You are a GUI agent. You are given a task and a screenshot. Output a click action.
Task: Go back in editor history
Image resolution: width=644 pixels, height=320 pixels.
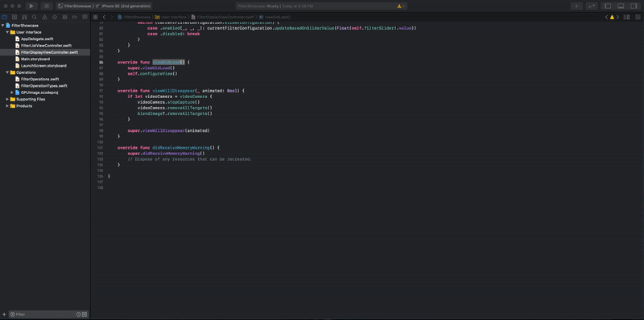pos(104,17)
